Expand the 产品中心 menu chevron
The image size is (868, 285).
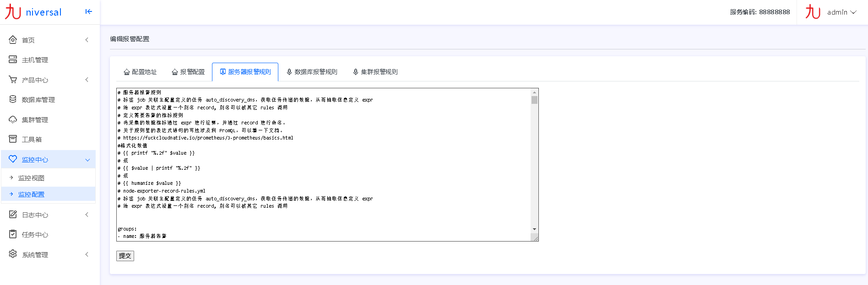[x=87, y=80]
